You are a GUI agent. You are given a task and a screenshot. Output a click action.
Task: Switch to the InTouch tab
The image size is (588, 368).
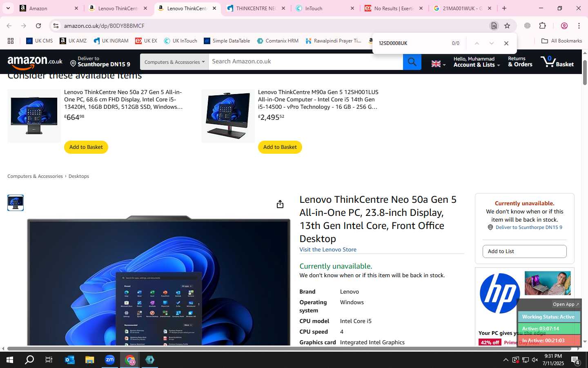(325, 8)
